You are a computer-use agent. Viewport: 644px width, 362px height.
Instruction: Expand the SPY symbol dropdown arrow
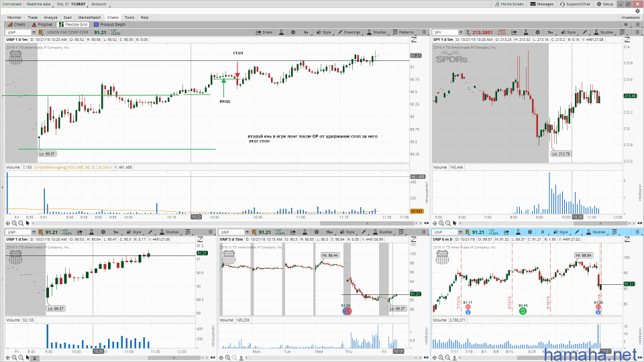461,32
